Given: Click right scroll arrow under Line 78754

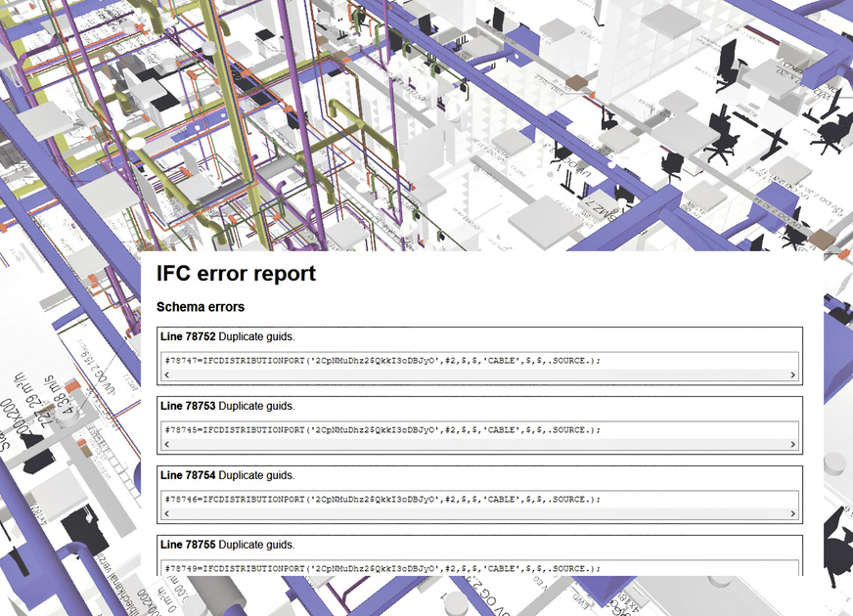Looking at the screenshot, I should coord(792,513).
